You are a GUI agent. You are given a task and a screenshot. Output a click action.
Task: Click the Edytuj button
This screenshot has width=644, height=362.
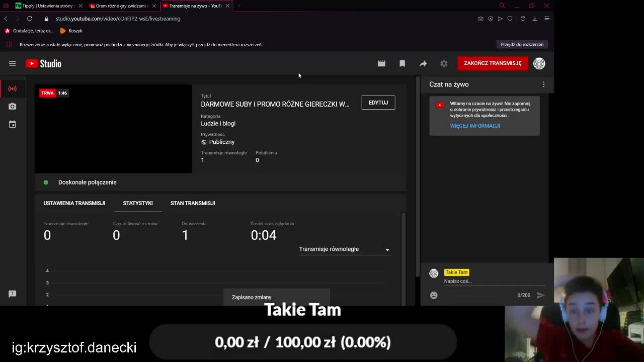(x=378, y=103)
